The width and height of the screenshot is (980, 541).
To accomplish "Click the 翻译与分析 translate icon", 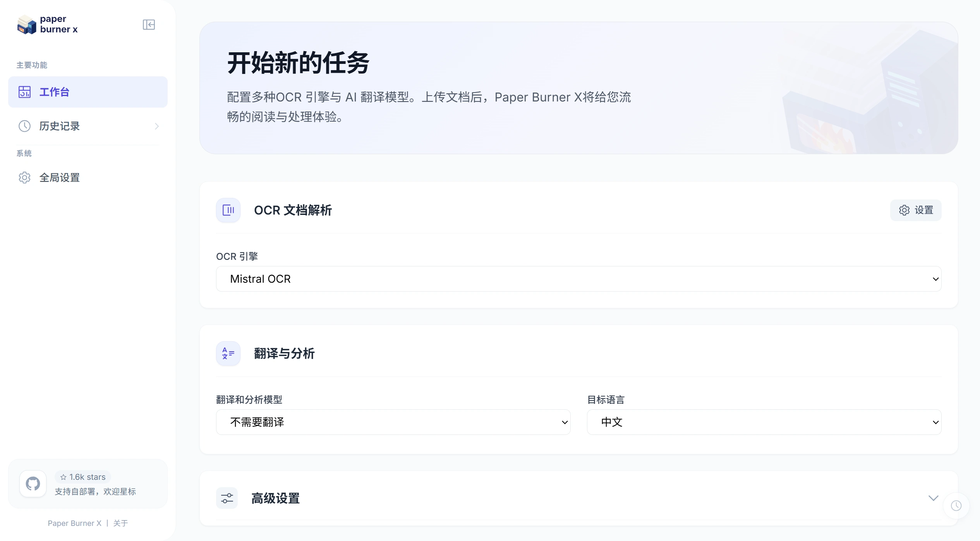I will click(228, 353).
